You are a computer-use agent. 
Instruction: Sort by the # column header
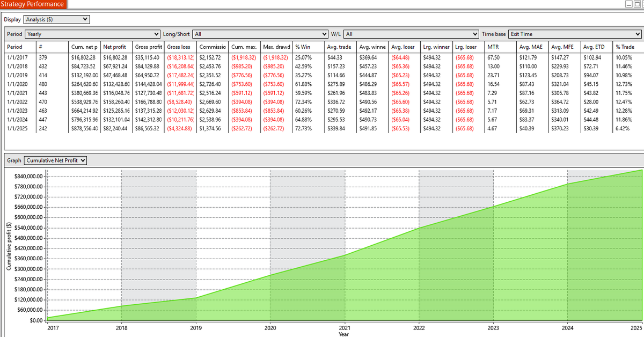tap(52, 47)
